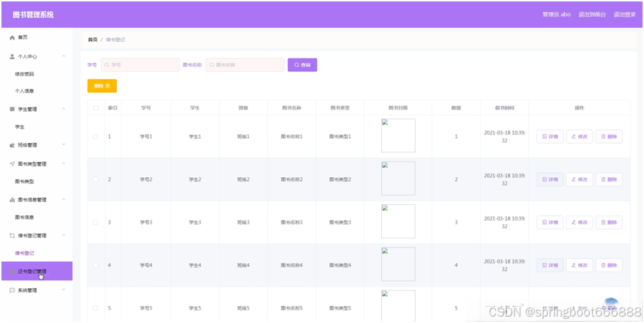644x323 pixels.
Task: Click the icon beside 学生管理
Action: click(12, 109)
